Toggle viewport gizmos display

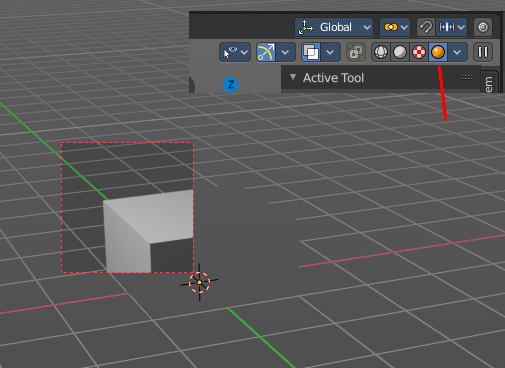coord(266,52)
